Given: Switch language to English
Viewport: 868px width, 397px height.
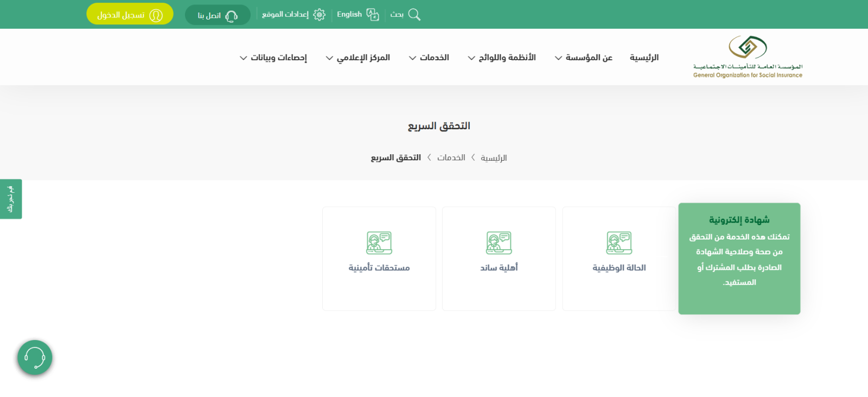Looking at the screenshot, I should (349, 15).
